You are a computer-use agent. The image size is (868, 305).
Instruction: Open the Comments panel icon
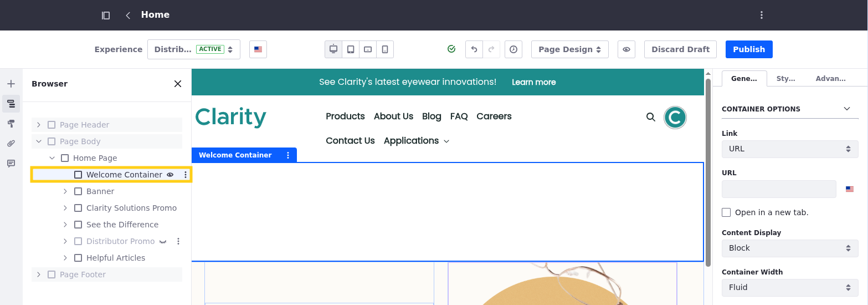tap(11, 164)
